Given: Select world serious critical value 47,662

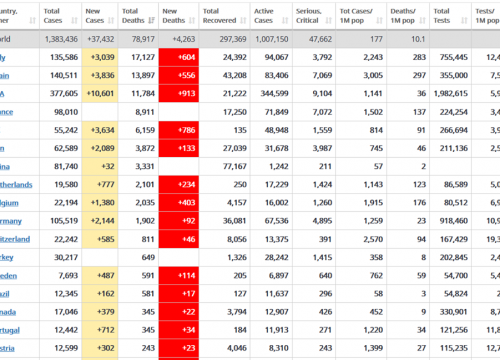Looking at the screenshot, I should pyautogui.click(x=320, y=39).
